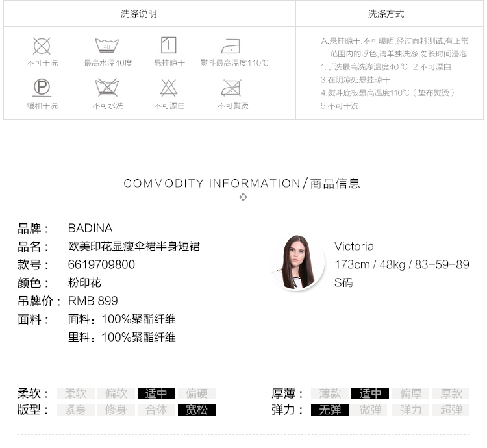487x448 pixels.
Task: Click the 不可熨烫 crossed iron icon
Action: pyautogui.click(x=231, y=87)
